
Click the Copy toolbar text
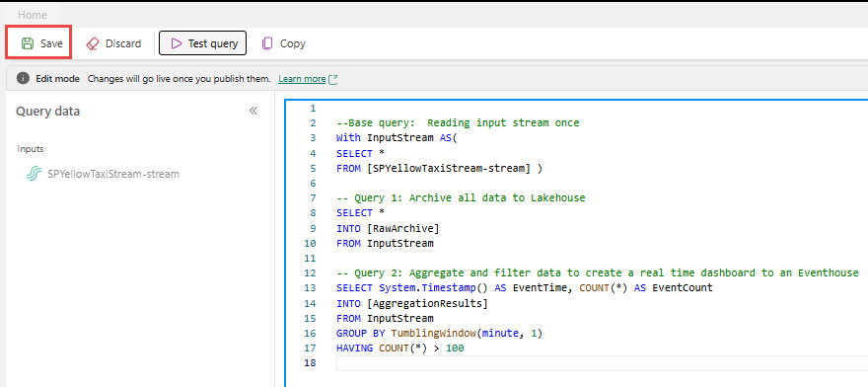coord(293,43)
